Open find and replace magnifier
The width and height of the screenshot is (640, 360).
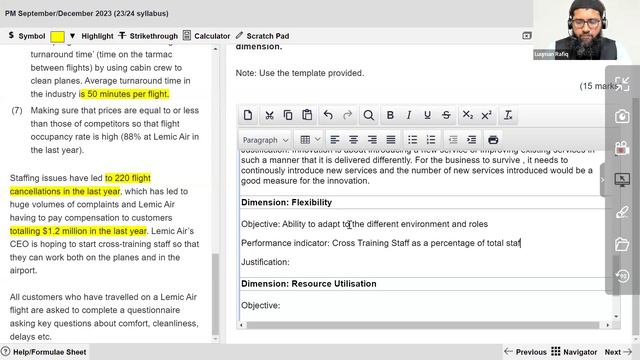[369, 116]
